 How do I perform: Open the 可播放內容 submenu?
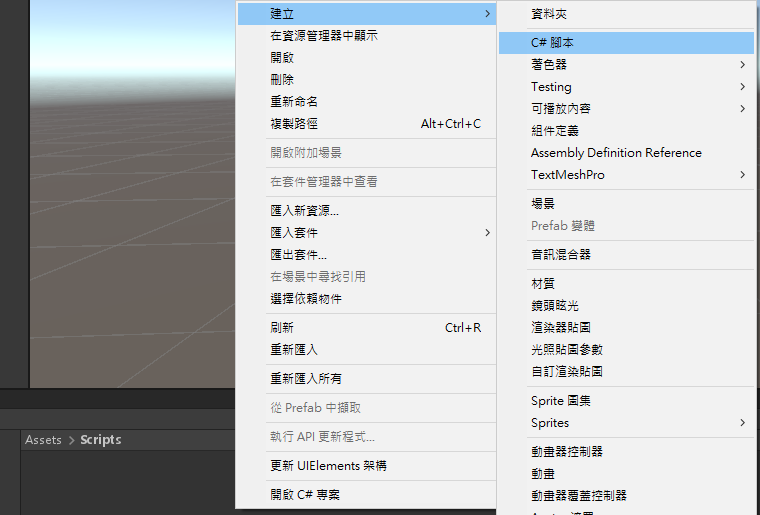pyautogui.click(x=560, y=109)
